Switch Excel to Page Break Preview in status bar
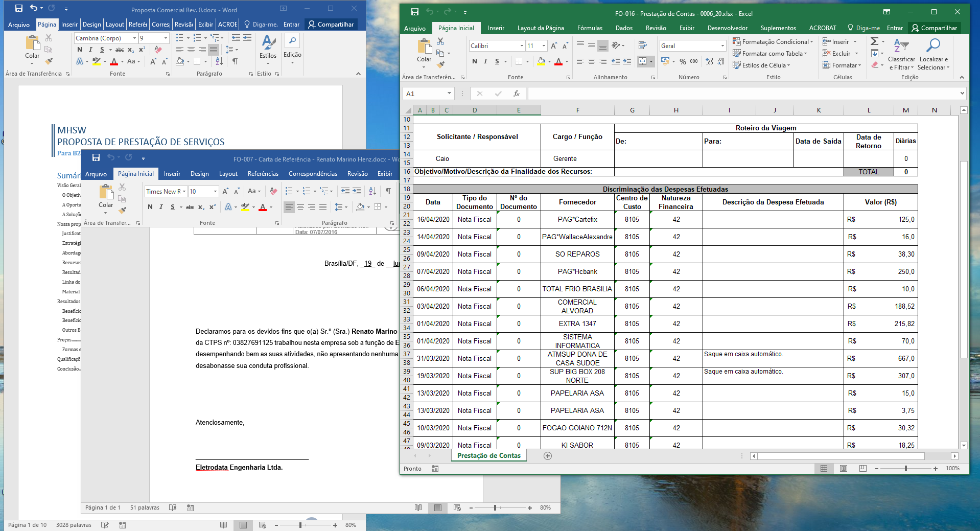Image resolution: width=980 pixels, height=531 pixels. pos(863,469)
